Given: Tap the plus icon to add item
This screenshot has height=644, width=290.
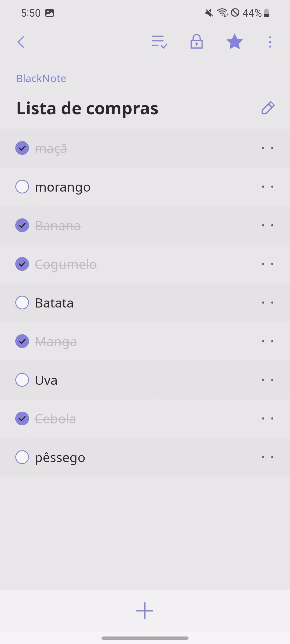Looking at the screenshot, I should (145, 611).
